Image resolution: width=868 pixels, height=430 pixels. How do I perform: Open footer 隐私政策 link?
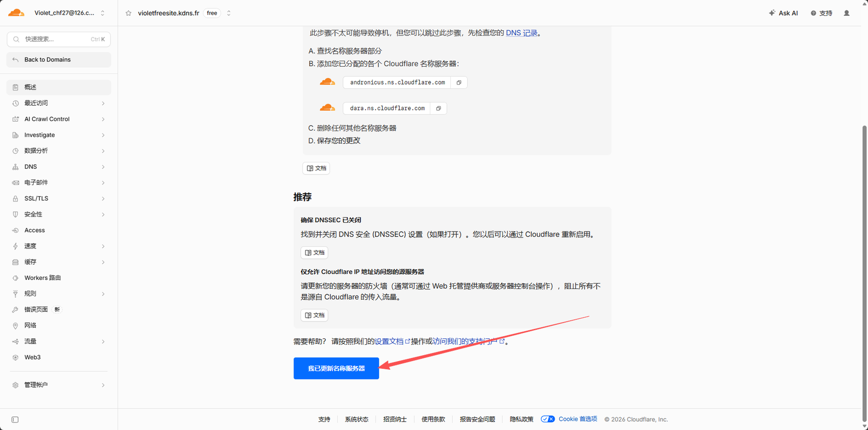(521, 419)
